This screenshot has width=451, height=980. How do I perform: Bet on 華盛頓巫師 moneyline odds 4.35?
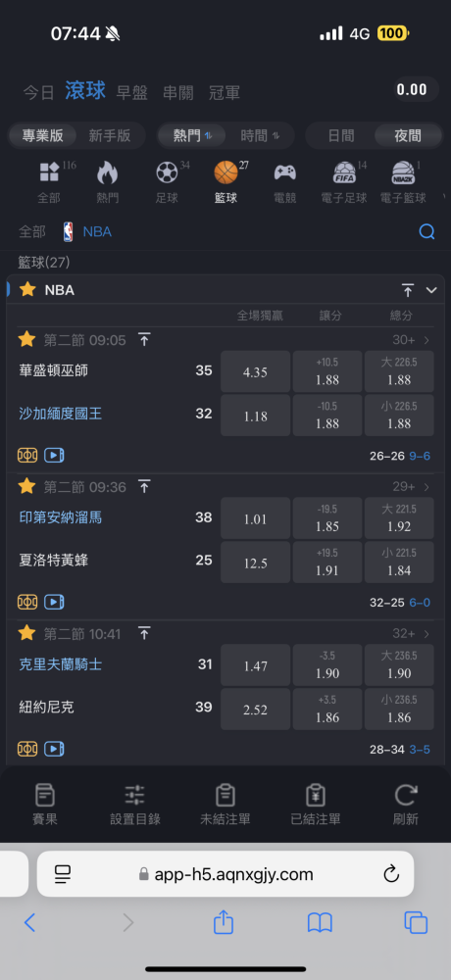pyautogui.click(x=255, y=371)
